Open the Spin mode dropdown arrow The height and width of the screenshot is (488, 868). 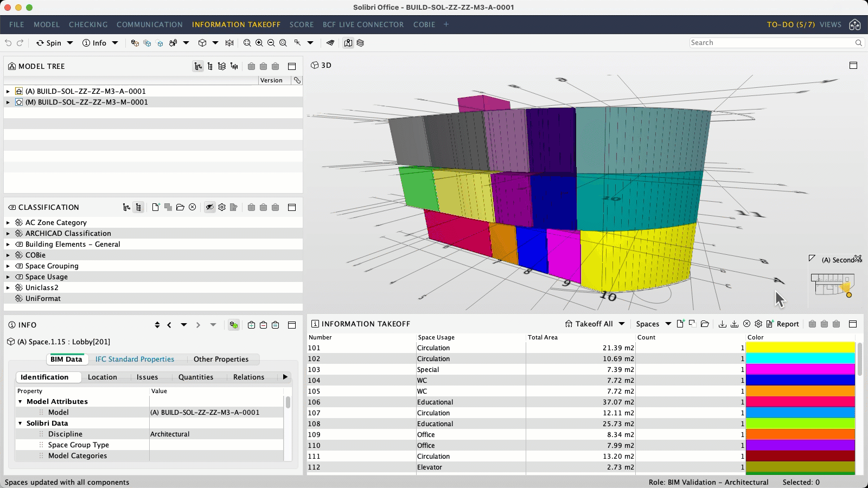point(70,43)
